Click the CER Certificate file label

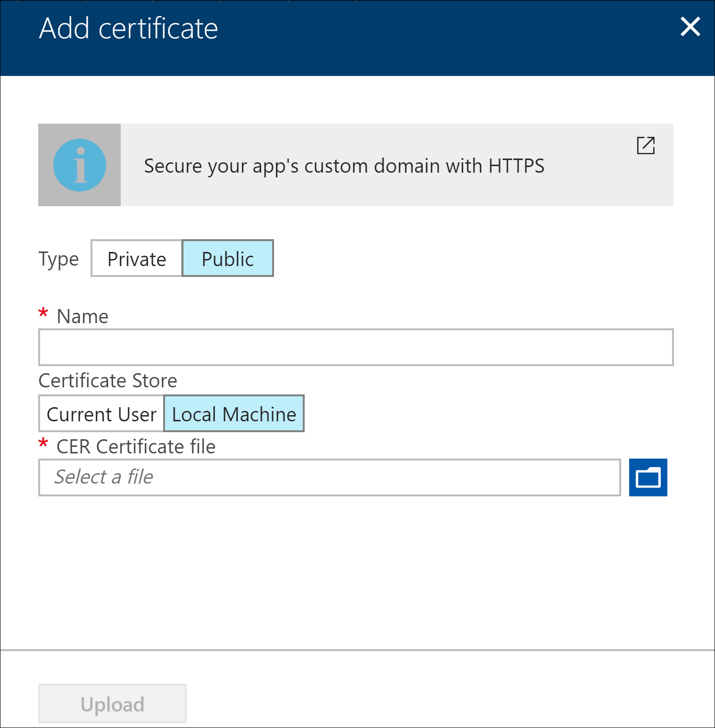point(136,447)
